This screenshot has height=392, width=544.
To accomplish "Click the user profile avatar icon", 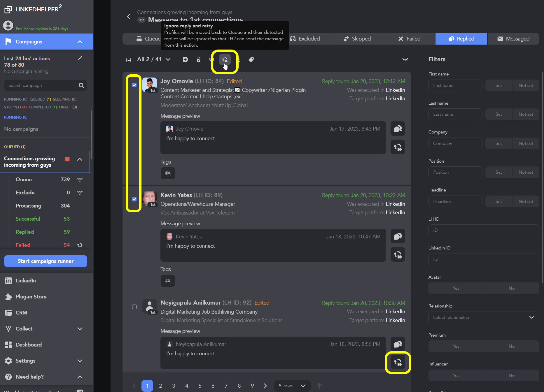I will 8,26.
